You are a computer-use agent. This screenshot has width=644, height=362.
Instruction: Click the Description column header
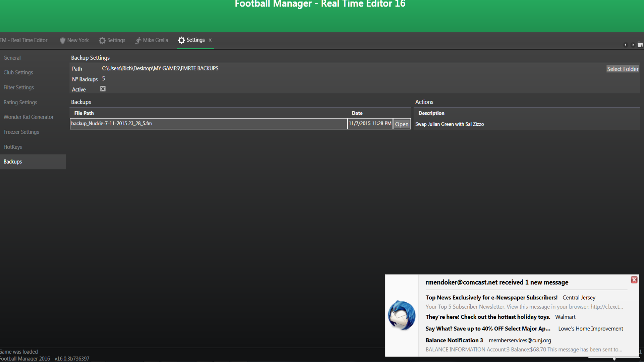pyautogui.click(x=431, y=113)
